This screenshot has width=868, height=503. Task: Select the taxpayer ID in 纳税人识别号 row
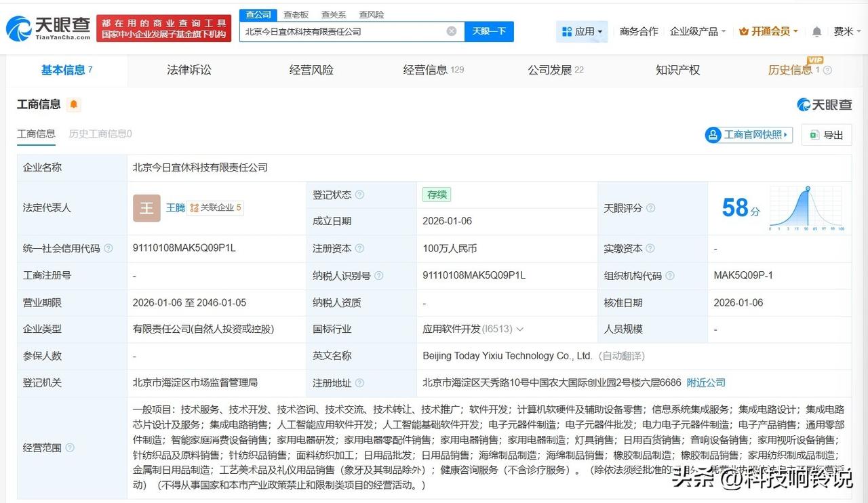(x=474, y=275)
